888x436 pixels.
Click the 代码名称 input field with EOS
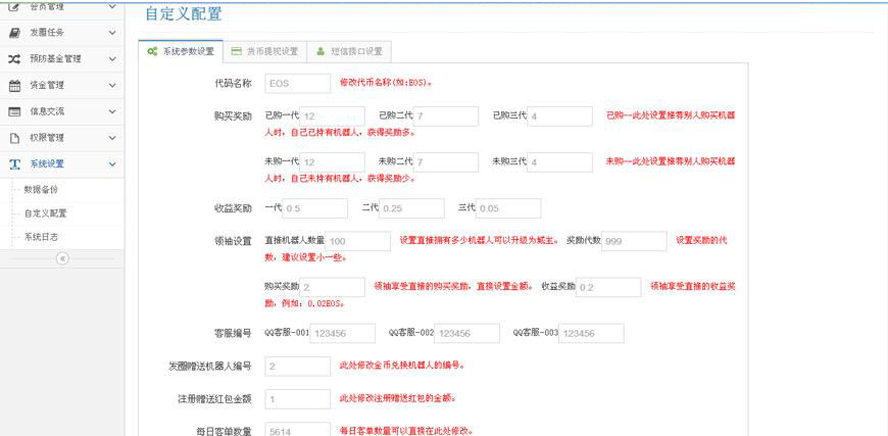[298, 83]
